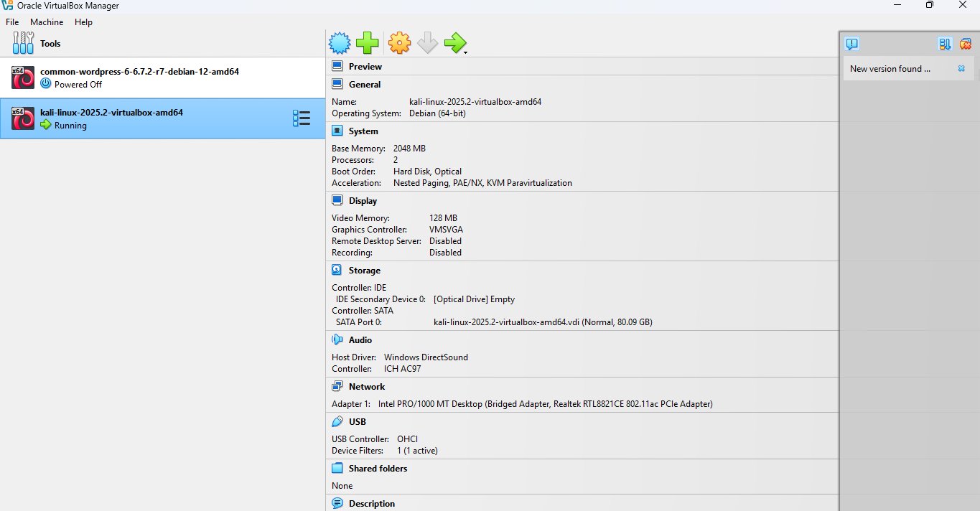Open the dropdown arrow beside the Show button
Image resolution: width=980 pixels, height=511 pixels.
pos(467,52)
